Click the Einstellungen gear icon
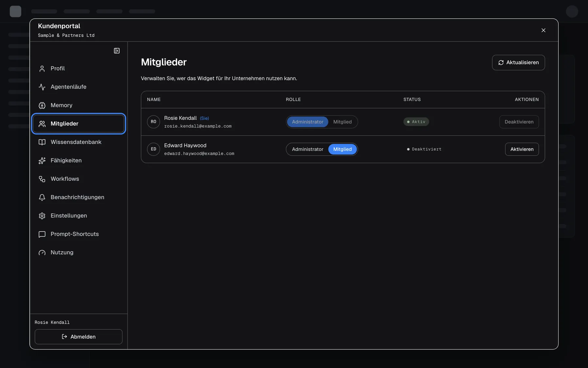 click(x=42, y=216)
